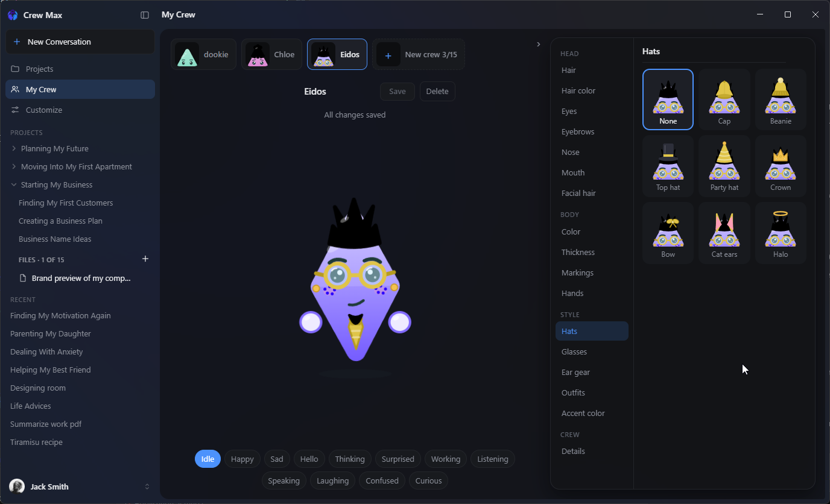The width and height of the screenshot is (830, 504).
Task: Switch to the Chloe crew member
Action: coord(272,54)
